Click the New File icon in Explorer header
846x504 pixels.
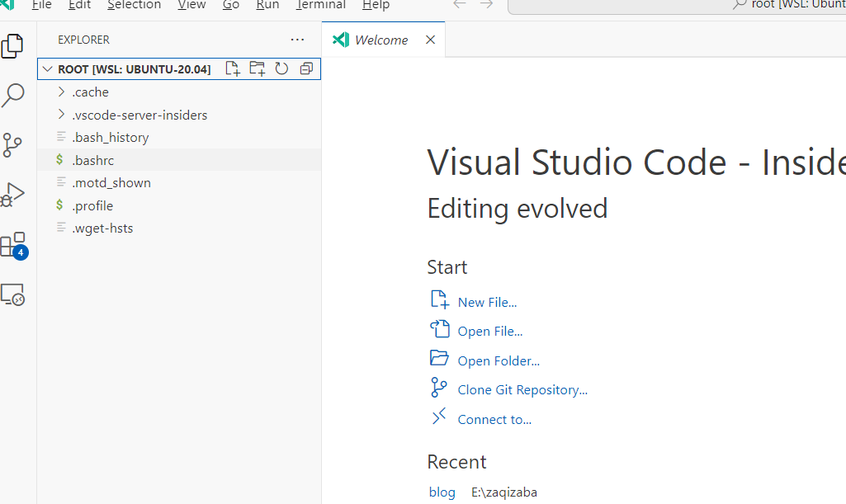click(233, 69)
